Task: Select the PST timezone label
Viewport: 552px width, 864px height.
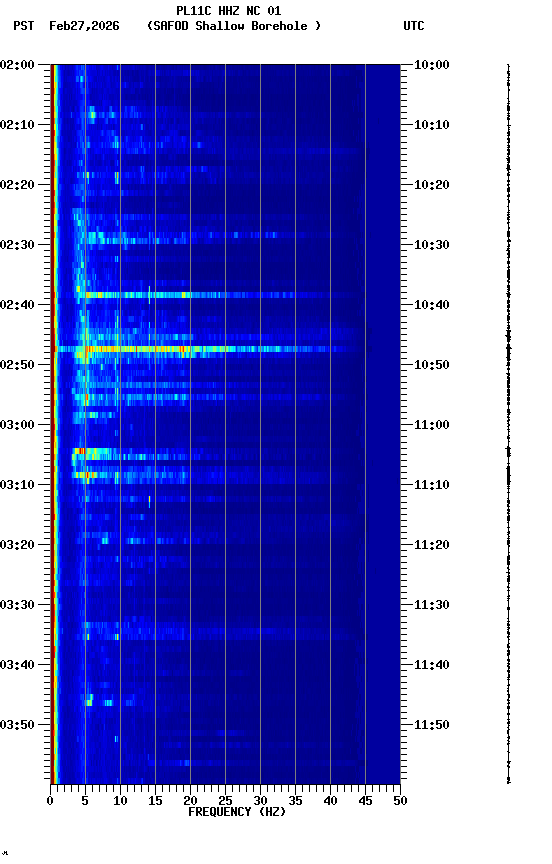Action: (x=24, y=26)
